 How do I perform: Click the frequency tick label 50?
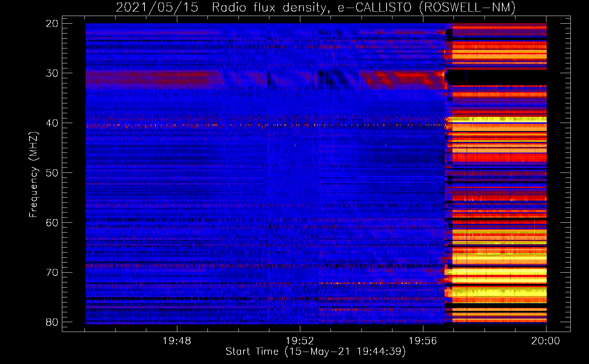pos(52,173)
